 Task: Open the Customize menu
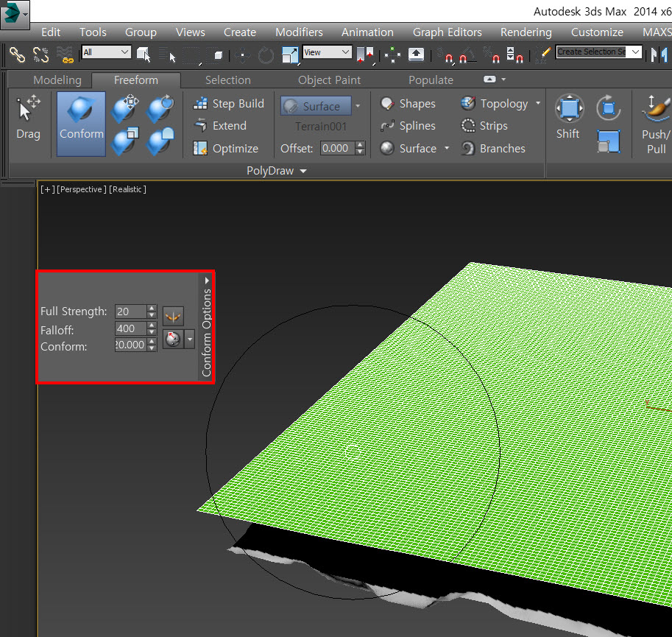pyautogui.click(x=597, y=32)
